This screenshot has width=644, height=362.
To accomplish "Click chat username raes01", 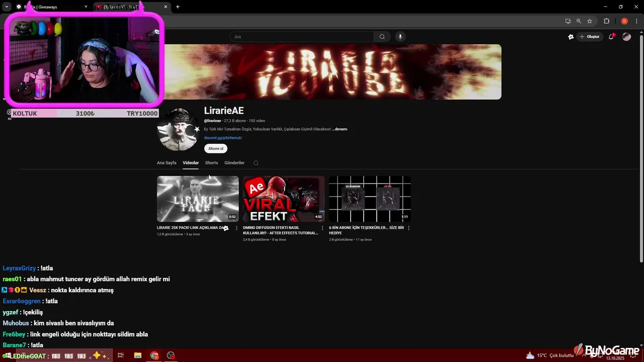I will tap(12, 279).
